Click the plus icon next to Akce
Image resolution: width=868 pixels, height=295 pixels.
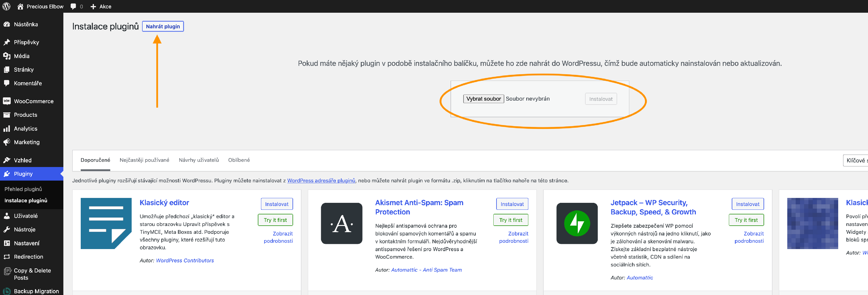[93, 6]
